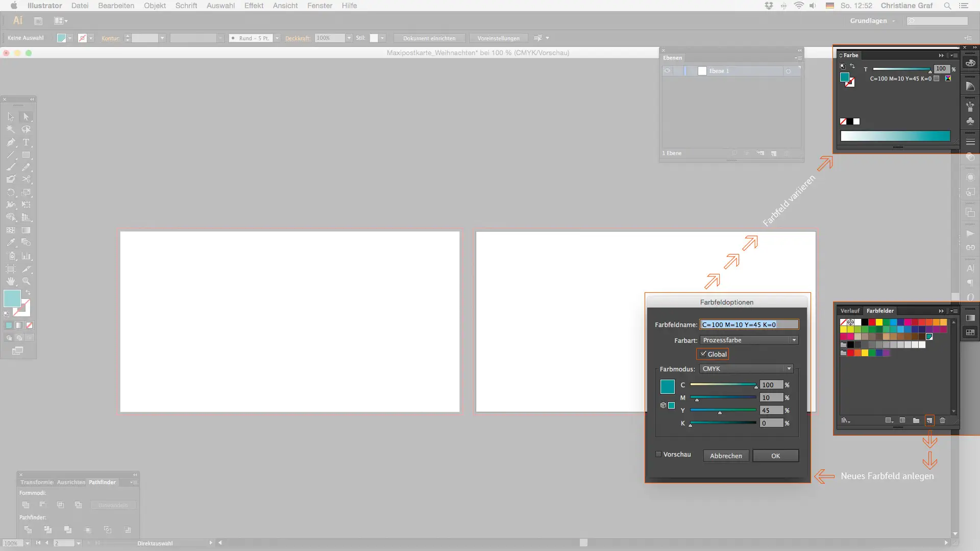Open the Objekt menu
This screenshot has height=551, width=980.
[155, 6]
